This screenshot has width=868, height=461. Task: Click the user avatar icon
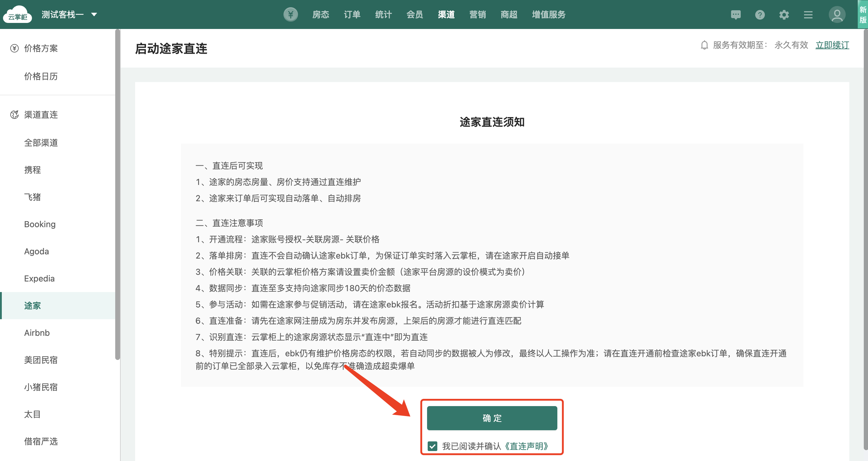[x=837, y=15]
